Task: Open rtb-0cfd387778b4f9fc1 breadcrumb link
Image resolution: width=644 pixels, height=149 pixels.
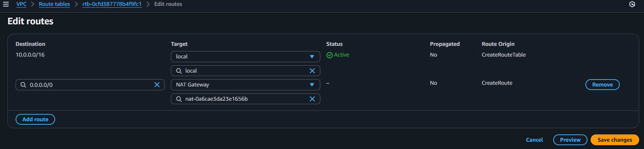Action: click(112, 4)
